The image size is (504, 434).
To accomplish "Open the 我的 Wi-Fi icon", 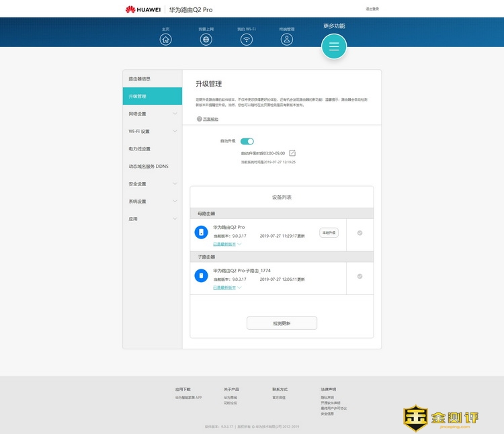I will [x=247, y=39].
